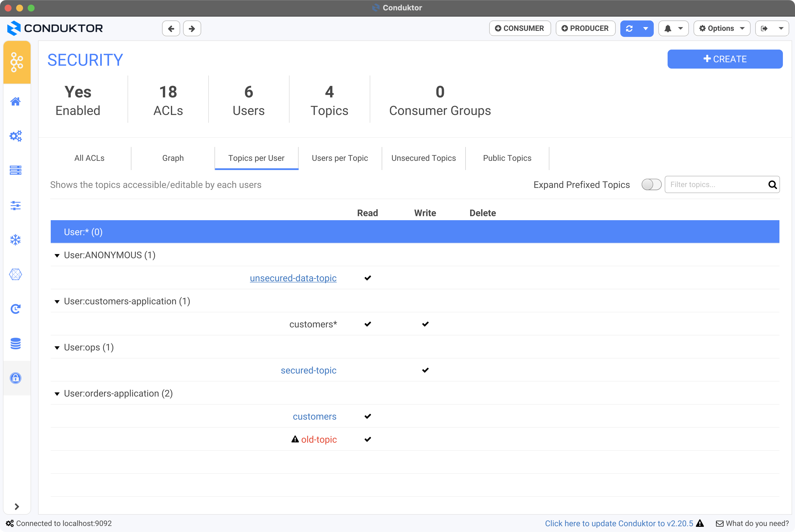Open the stacked database ksqlDB icon

click(16, 343)
